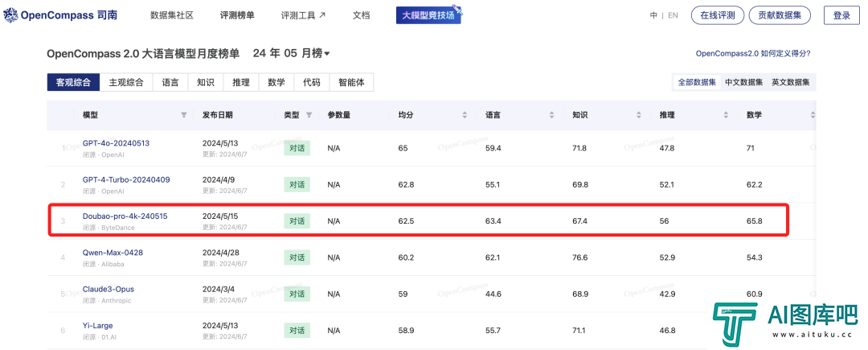
Task: Select the 客观综合 tab
Action: pos(73,83)
